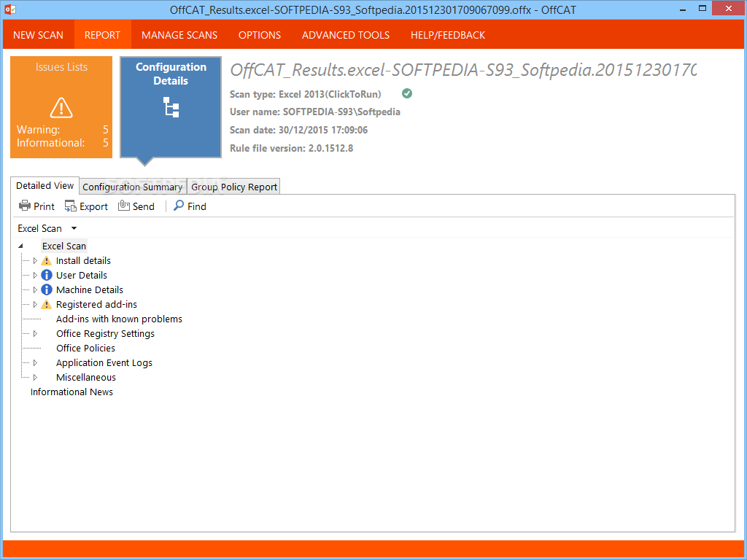Open the NEW SCAN menu
747x560 pixels.
click(38, 35)
